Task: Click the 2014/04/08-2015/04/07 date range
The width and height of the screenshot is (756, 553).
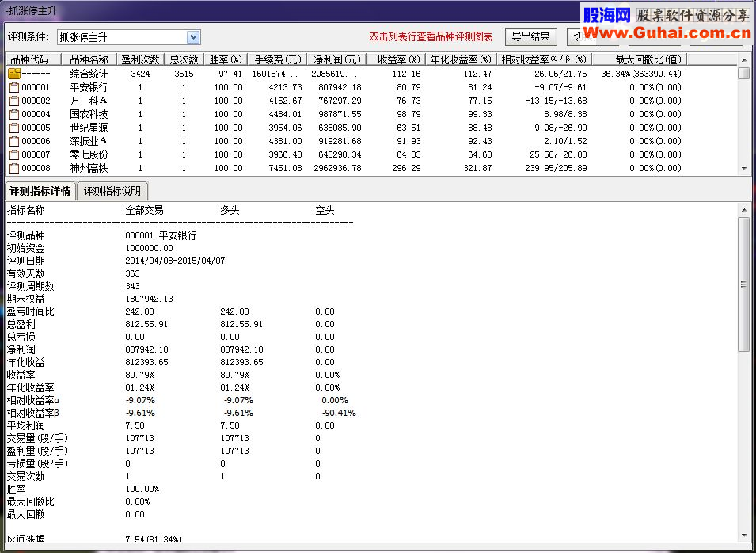Action: pos(175,261)
